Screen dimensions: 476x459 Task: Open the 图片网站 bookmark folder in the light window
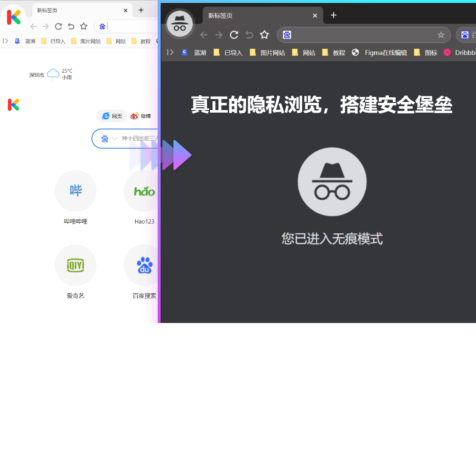86,41
